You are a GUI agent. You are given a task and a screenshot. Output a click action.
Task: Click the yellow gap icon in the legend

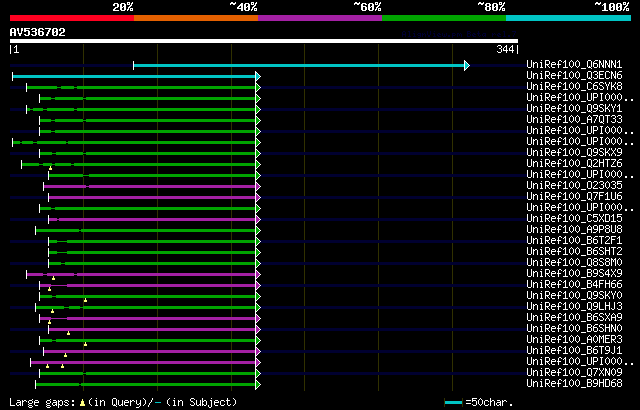pyautogui.click(x=83, y=403)
